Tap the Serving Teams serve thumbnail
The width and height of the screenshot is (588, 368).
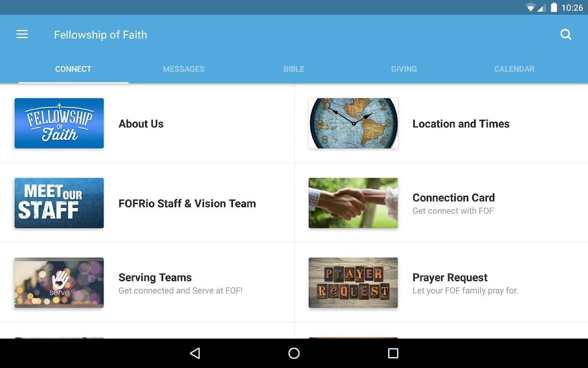59,282
